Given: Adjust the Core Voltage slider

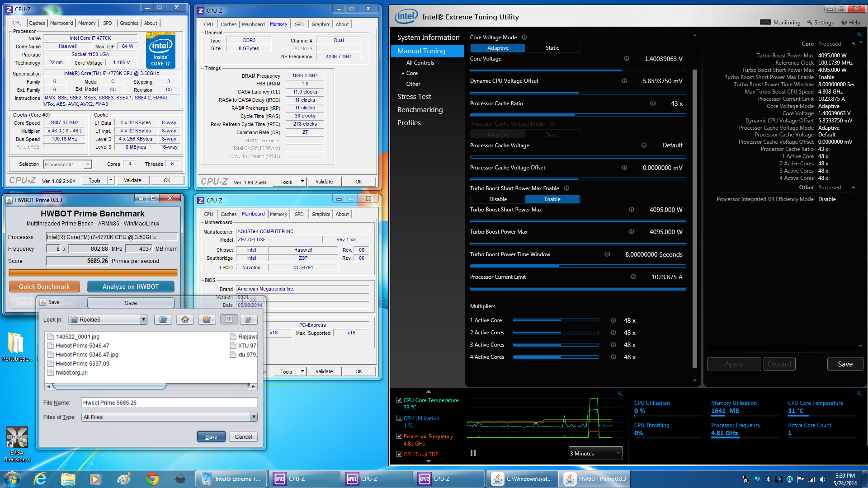Looking at the screenshot, I should pyautogui.click(x=578, y=70).
